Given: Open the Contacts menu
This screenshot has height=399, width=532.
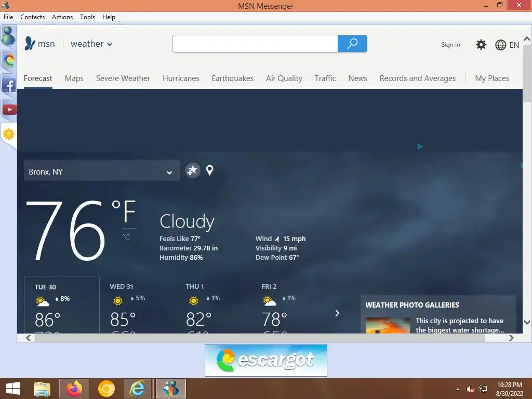Looking at the screenshot, I should [33, 17].
